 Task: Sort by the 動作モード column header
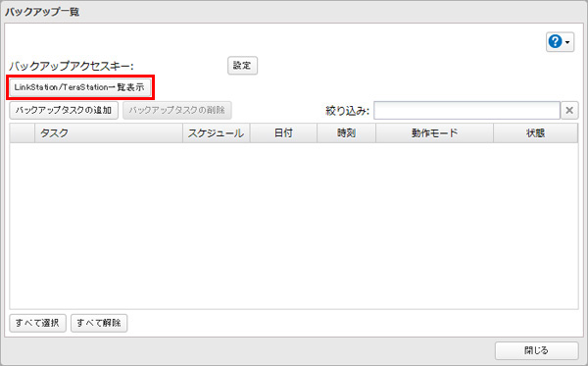click(x=434, y=132)
